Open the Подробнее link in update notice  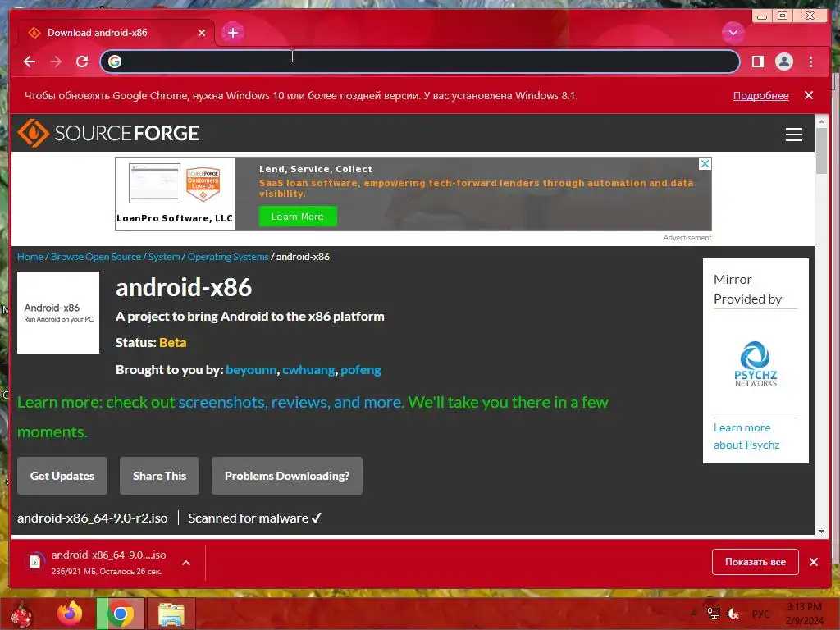coord(760,95)
